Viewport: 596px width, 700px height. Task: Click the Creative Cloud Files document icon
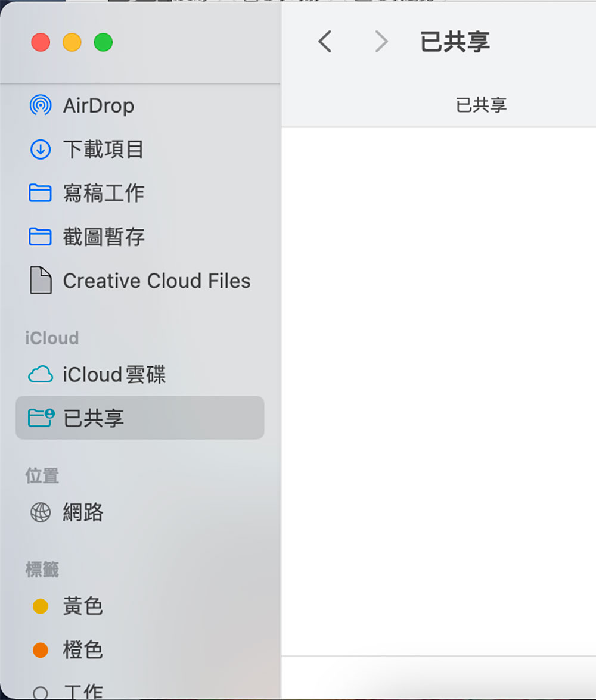[x=41, y=281]
